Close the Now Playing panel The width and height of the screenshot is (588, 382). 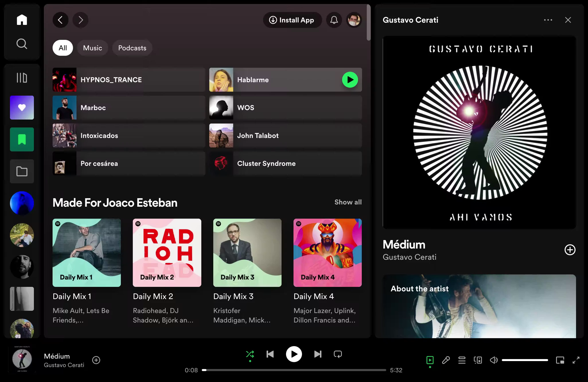point(568,20)
